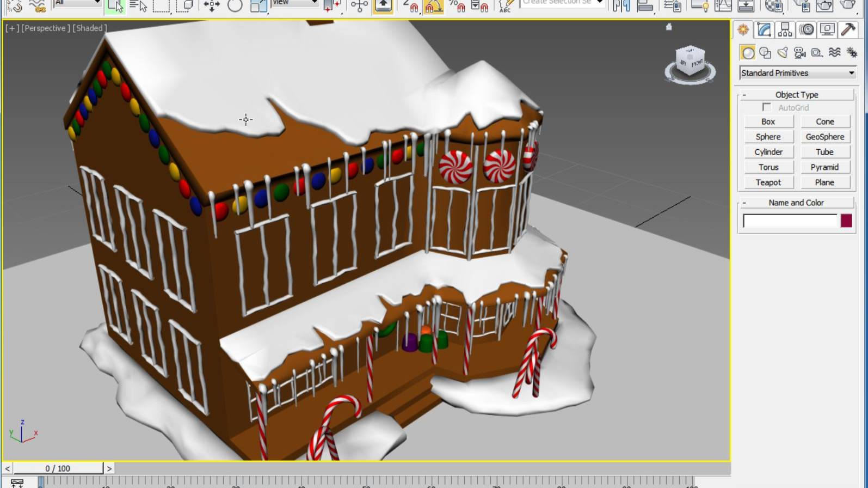Screen dimensions: 868x488
Task: Collapse the Object Type rollout
Action: [x=797, y=95]
